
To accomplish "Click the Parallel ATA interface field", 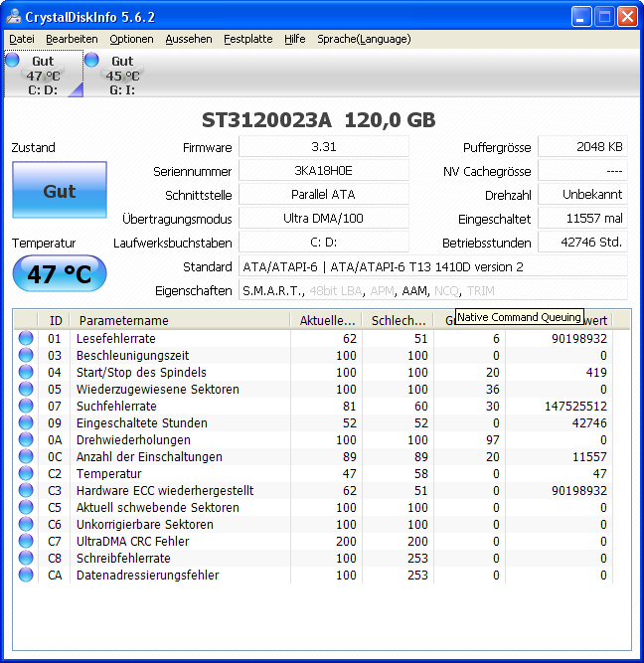I will (324, 195).
